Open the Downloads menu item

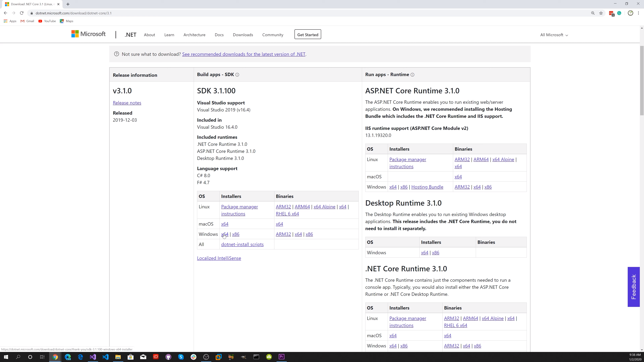[x=243, y=35]
